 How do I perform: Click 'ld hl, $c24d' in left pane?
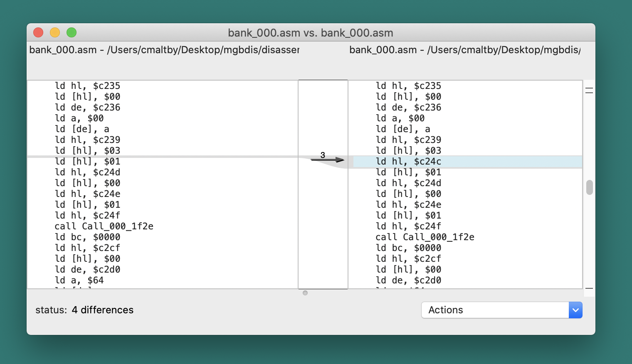pyautogui.click(x=87, y=172)
